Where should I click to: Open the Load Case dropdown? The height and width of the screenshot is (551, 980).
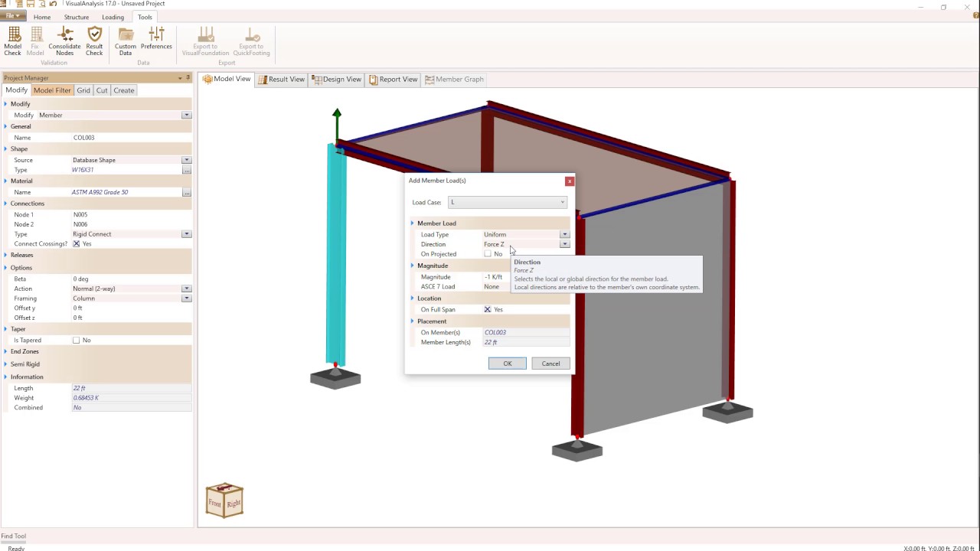pos(508,202)
